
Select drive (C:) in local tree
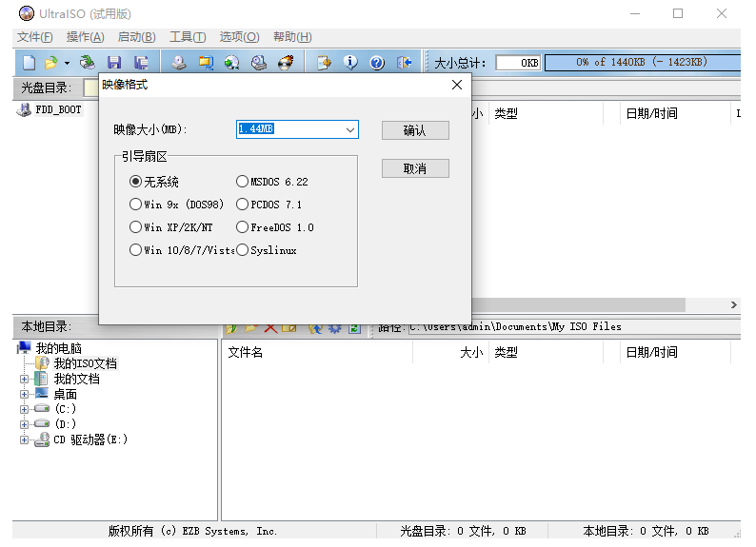(65, 409)
